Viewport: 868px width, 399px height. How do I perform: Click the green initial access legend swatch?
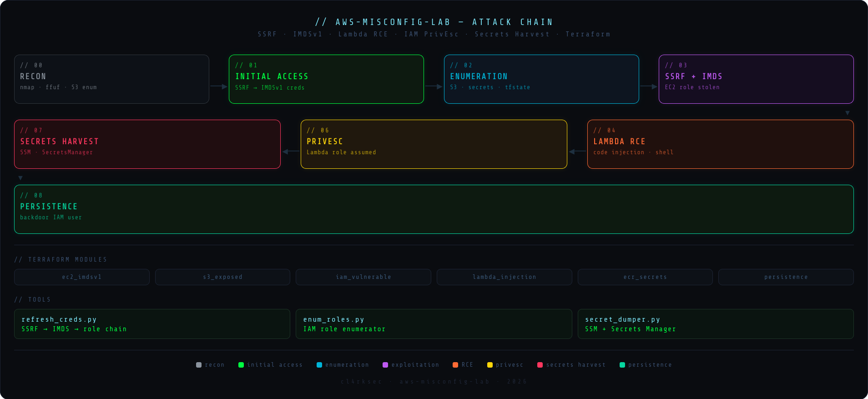point(241,365)
